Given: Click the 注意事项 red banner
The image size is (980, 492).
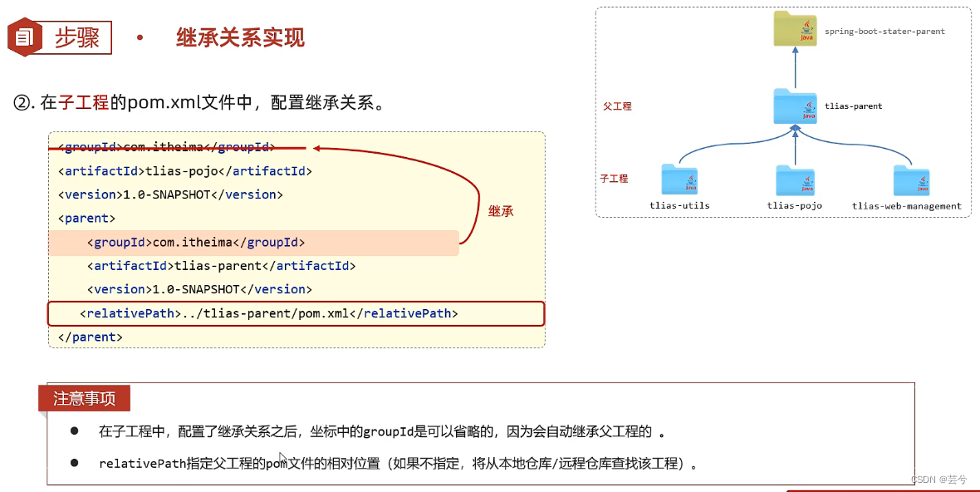Looking at the screenshot, I should point(85,399).
